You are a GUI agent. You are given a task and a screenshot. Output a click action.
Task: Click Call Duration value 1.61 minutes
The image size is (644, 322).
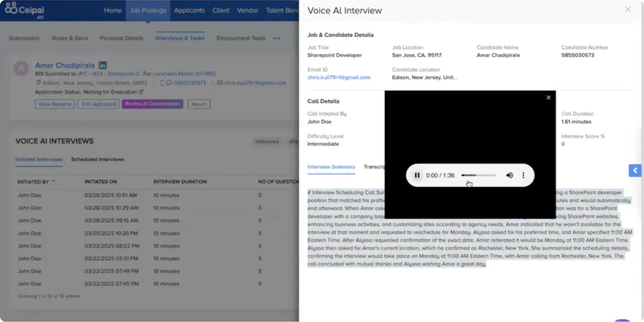click(x=576, y=122)
